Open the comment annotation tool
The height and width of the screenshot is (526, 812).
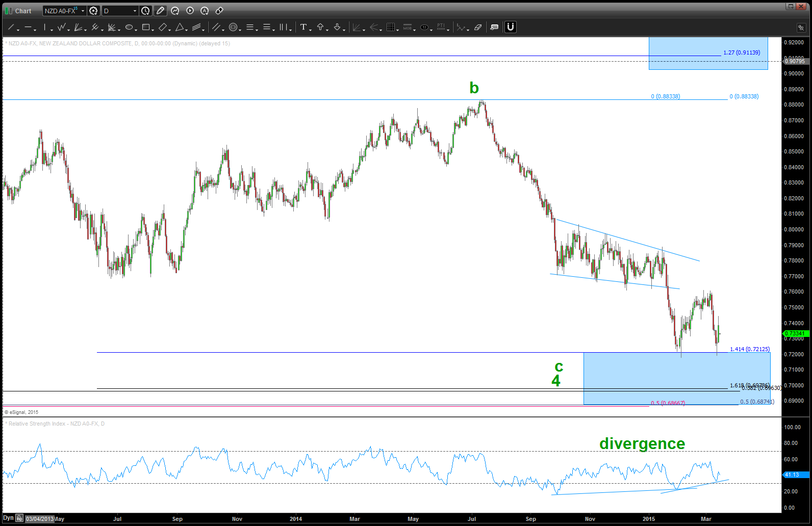click(x=494, y=28)
